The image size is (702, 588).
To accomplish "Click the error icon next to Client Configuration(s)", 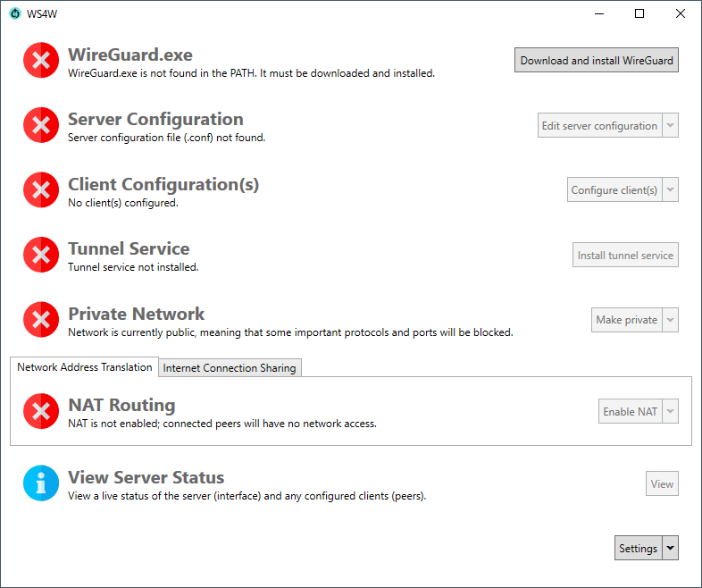I will coord(40,190).
